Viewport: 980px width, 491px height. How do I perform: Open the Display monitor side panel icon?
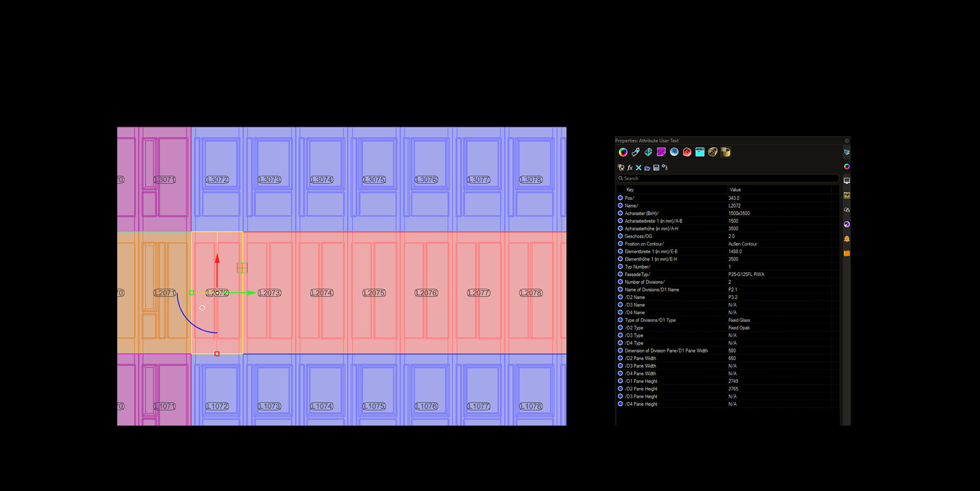(x=847, y=181)
